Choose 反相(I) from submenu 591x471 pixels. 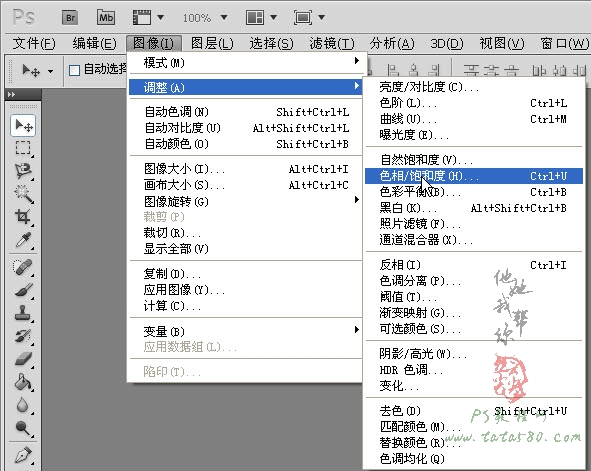click(x=474, y=265)
